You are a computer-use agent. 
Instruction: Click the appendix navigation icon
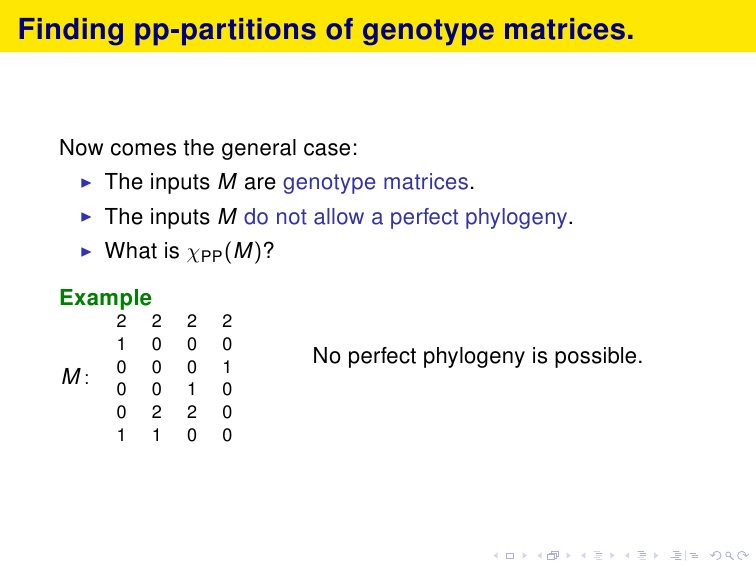click(x=694, y=555)
